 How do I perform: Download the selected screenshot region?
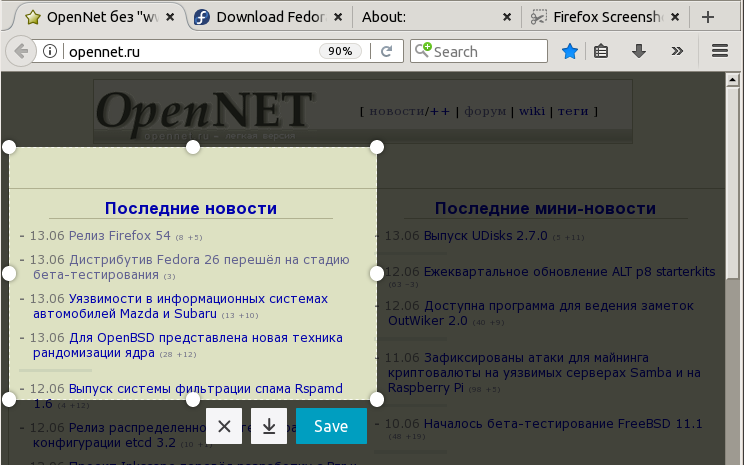pos(269,426)
